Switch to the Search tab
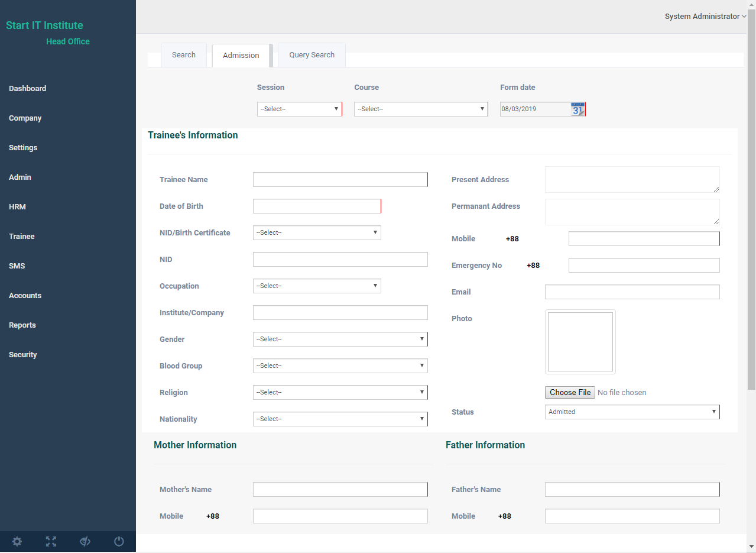 [x=184, y=55]
